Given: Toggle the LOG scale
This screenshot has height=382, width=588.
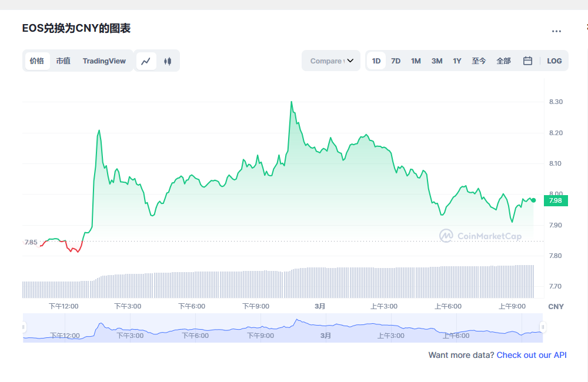Looking at the screenshot, I should coord(554,61).
